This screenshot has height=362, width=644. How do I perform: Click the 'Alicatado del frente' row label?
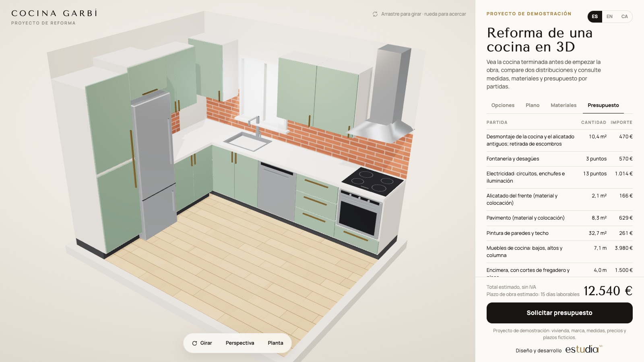[522, 200]
